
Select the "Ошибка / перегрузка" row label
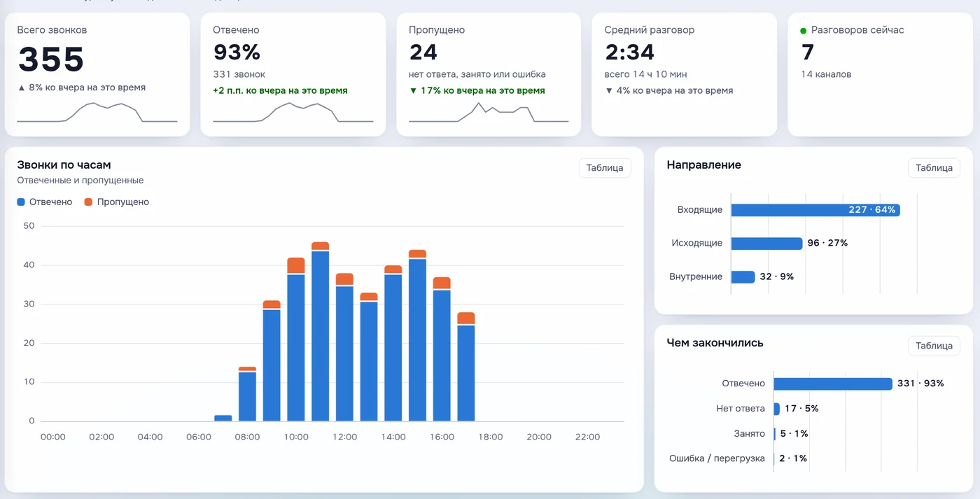(717, 459)
